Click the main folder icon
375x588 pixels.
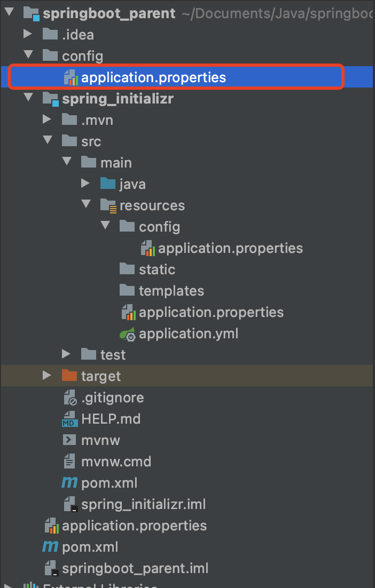[89, 162]
